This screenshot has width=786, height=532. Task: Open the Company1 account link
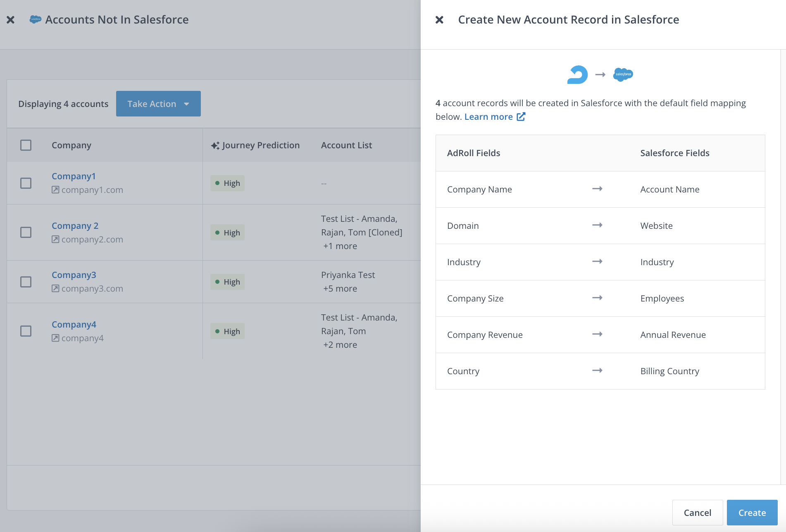pyautogui.click(x=74, y=176)
